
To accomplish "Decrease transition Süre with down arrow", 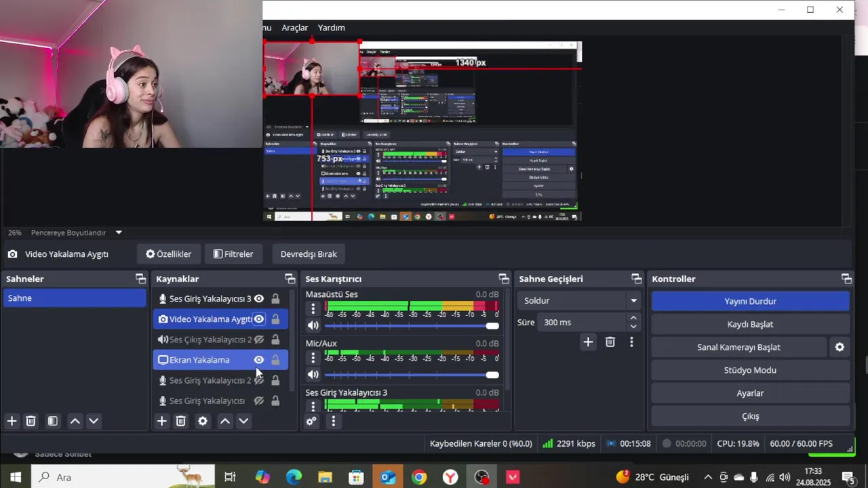I will (x=633, y=327).
